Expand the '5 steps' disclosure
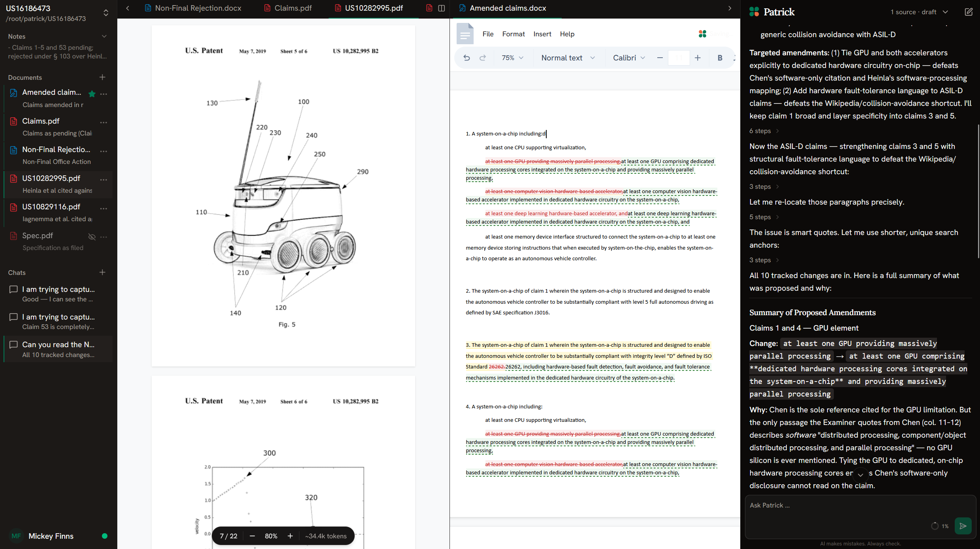The width and height of the screenshot is (980, 549). (764, 217)
